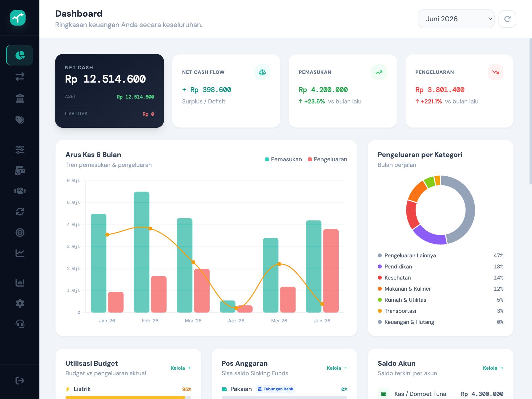Open the settings gear sidebar icon

click(x=20, y=303)
